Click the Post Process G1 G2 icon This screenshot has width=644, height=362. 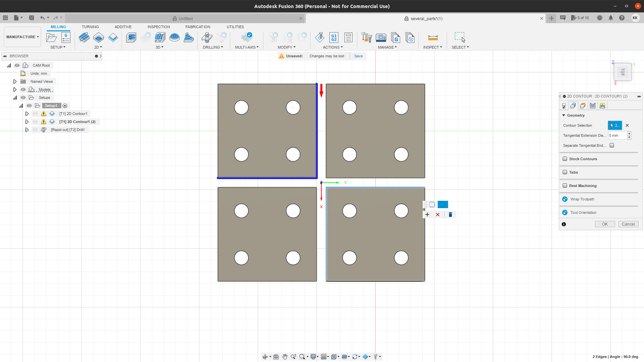(334, 37)
